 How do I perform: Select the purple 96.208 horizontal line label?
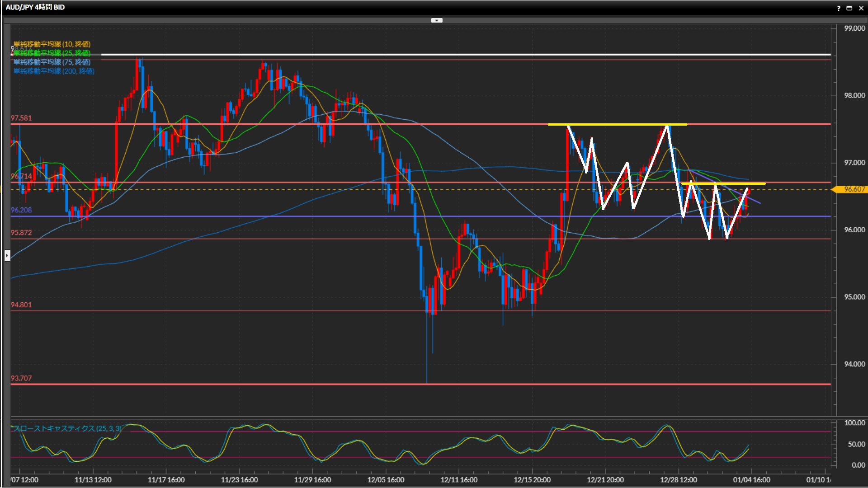[21, 210]
